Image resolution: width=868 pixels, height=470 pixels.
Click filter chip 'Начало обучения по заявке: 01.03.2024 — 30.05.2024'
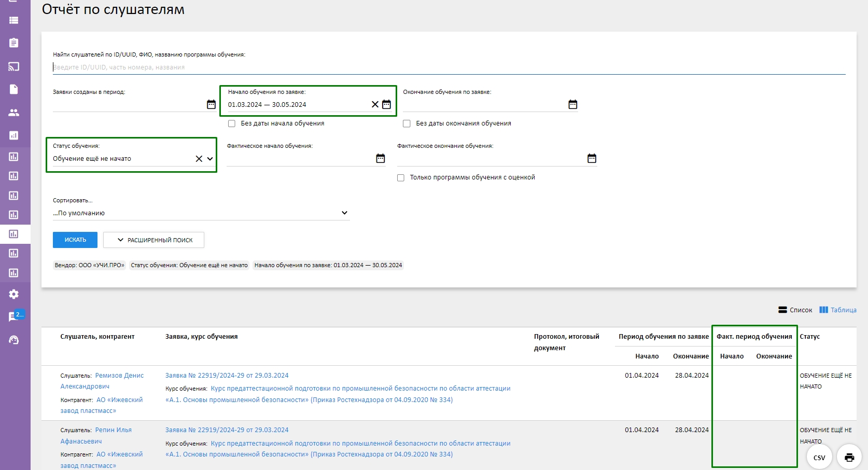click(328, 265)
